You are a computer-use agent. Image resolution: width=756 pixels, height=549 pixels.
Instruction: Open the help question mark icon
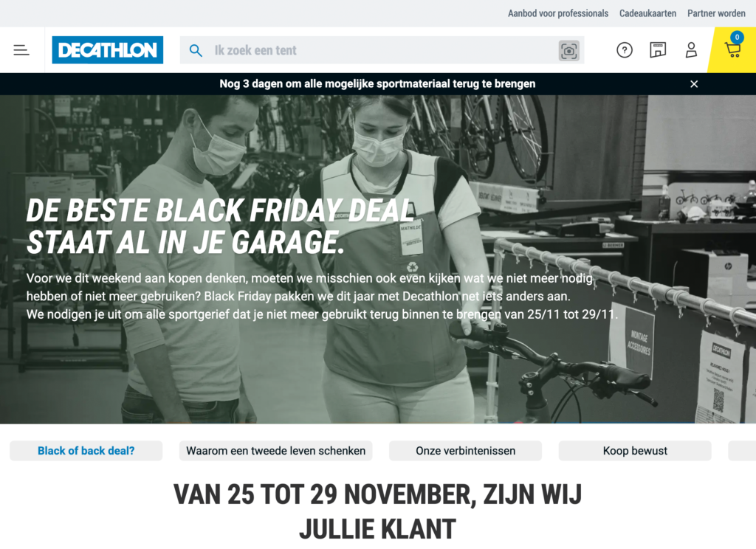[625, 50]
